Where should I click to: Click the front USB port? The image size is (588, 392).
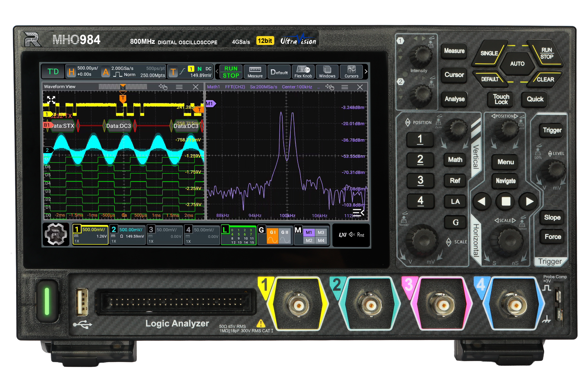click(x=82, y=302)
